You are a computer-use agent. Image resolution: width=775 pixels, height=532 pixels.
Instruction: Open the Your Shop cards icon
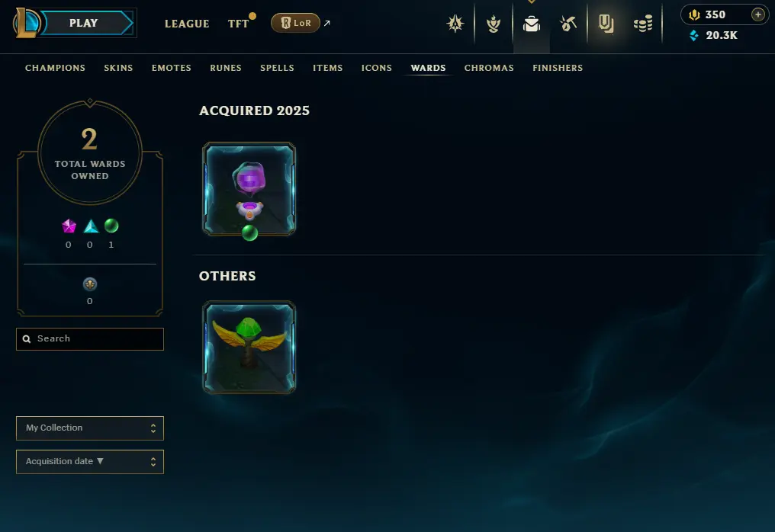[x=606, y=23]
